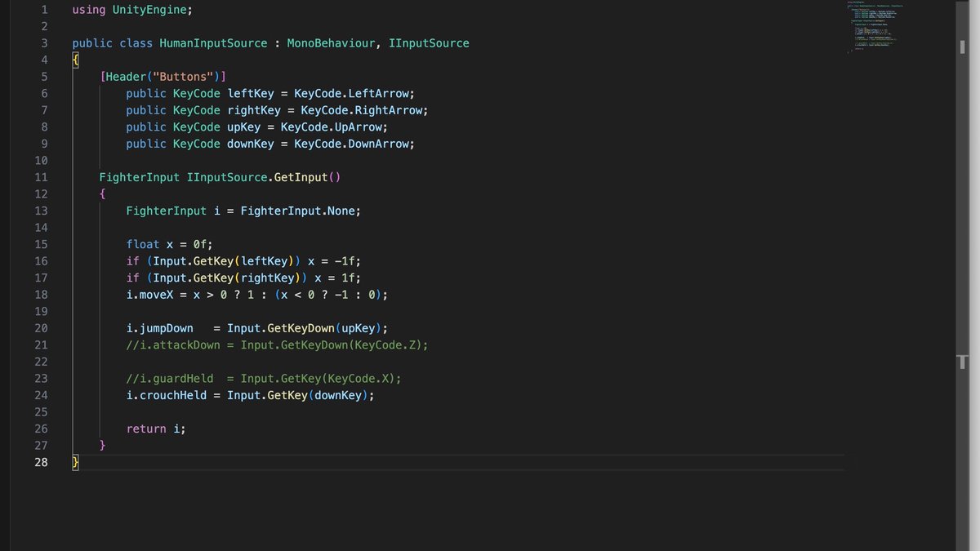Click line number 13 in the gutter

tap(41, 211)
